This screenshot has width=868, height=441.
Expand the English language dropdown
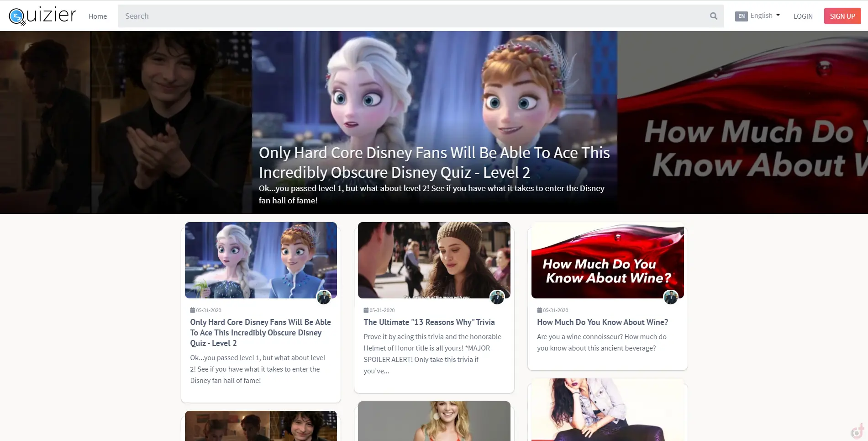(x=765, y=16)
